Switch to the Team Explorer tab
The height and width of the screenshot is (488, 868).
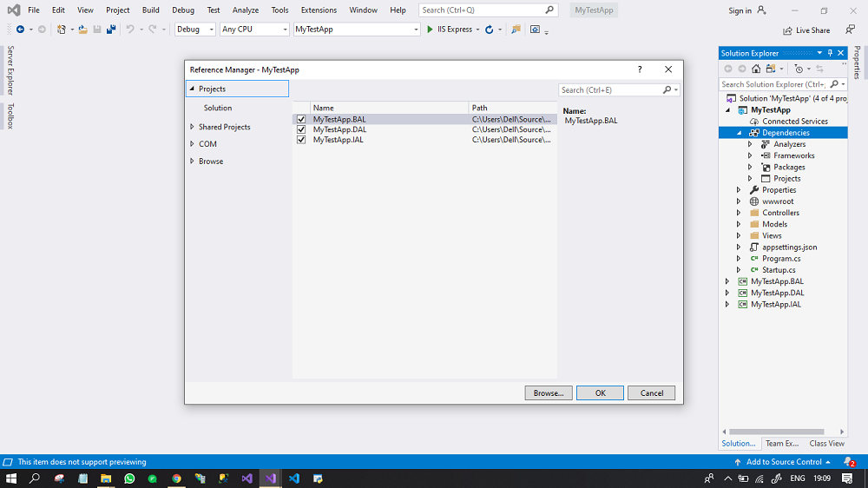782,443
